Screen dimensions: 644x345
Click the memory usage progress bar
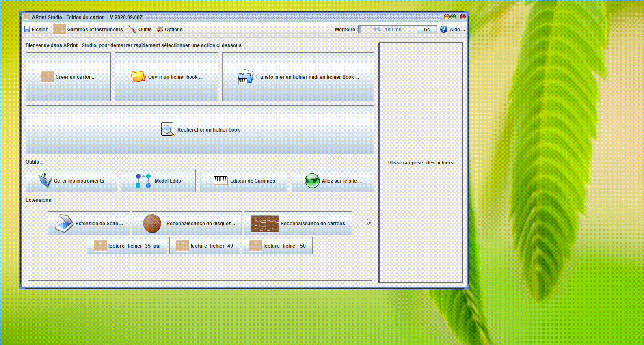(387, 29)
